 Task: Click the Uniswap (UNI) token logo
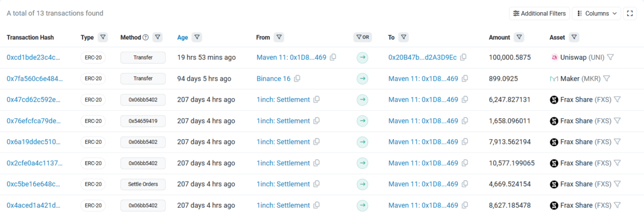[x=554, y=57]
